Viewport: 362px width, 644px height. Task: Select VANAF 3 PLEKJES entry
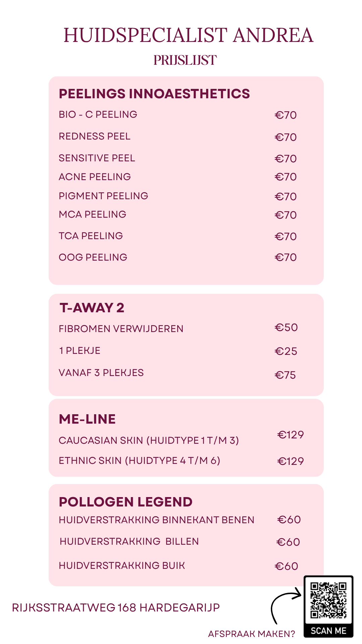coord(101,373)
